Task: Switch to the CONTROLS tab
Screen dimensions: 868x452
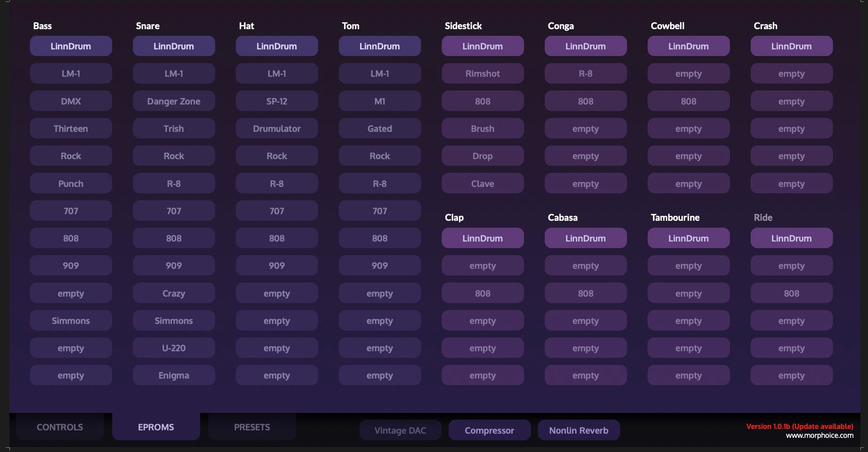Action: point(60,427)
